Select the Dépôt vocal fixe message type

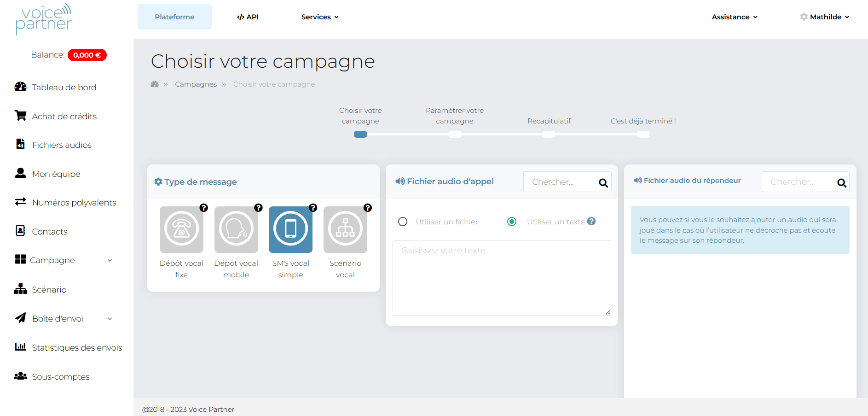pyautogui.click(x=181, y=229)
